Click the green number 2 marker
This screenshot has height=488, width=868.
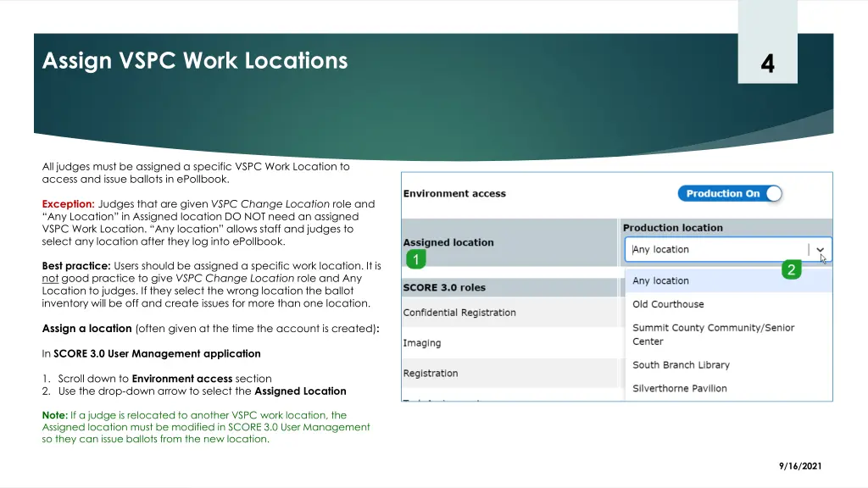pos(791,269)
